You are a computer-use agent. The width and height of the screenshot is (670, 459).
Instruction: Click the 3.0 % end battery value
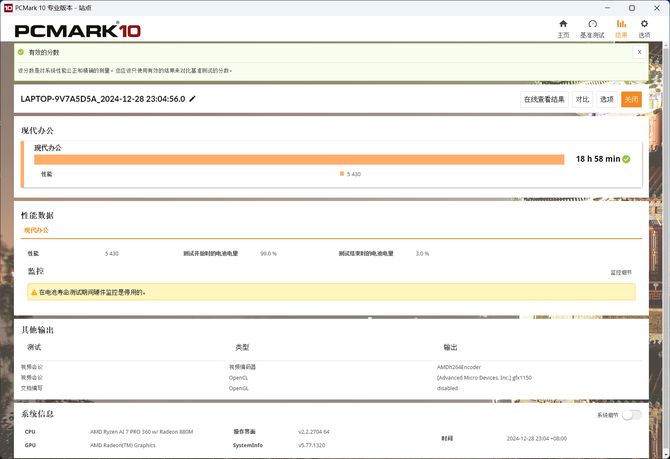point(422,253)
